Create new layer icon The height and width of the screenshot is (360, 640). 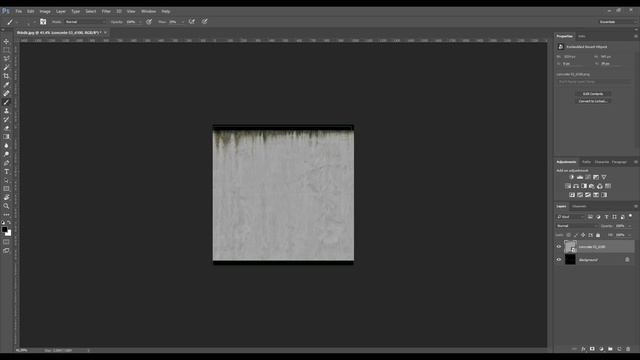pyautogui.click(x=619, y=349)
